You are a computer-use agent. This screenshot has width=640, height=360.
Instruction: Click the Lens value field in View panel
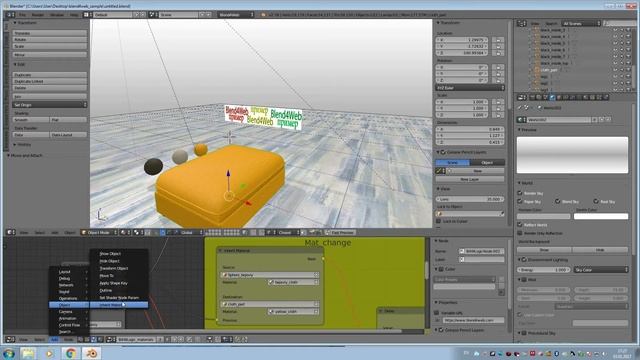[x=470, y=199]
